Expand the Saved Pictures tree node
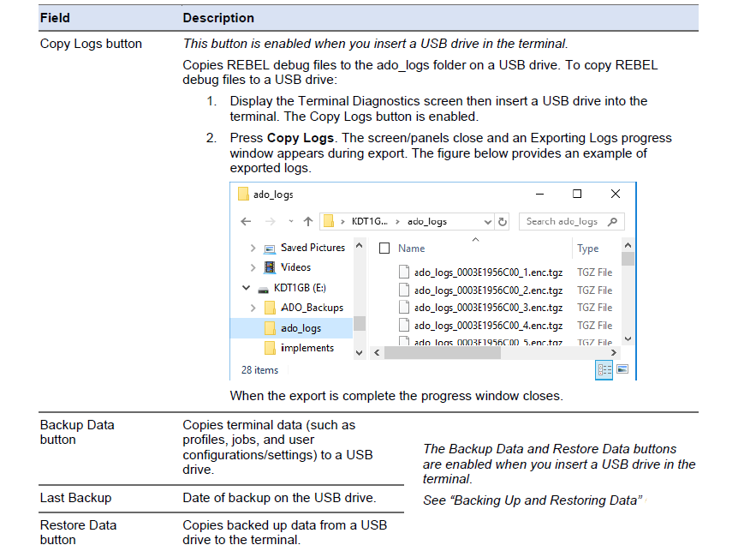Image resolution: width=756 pixels, height=551 pixels. 253,248
